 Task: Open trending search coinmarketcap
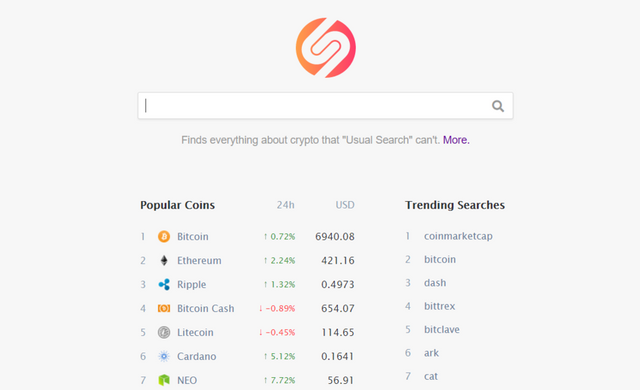tap(458, 236)
